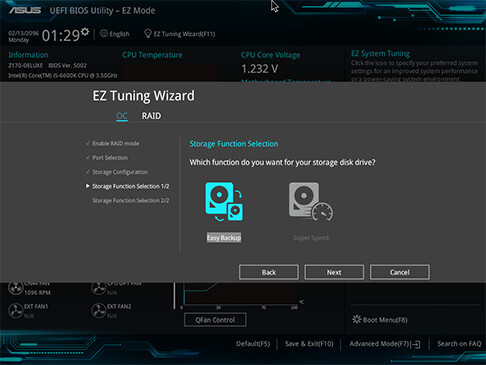Image resolution: width=486 pixels, height=365 pixels.
Task: Click the EXT FAN1 fan icon
Action: (15, 310)
